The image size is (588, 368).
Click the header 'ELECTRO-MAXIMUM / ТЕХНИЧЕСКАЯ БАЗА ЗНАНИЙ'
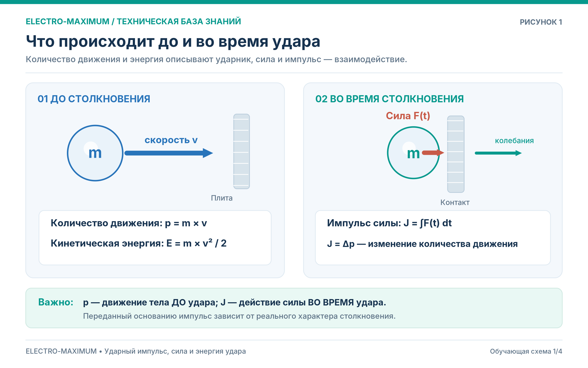coord(133,22)
